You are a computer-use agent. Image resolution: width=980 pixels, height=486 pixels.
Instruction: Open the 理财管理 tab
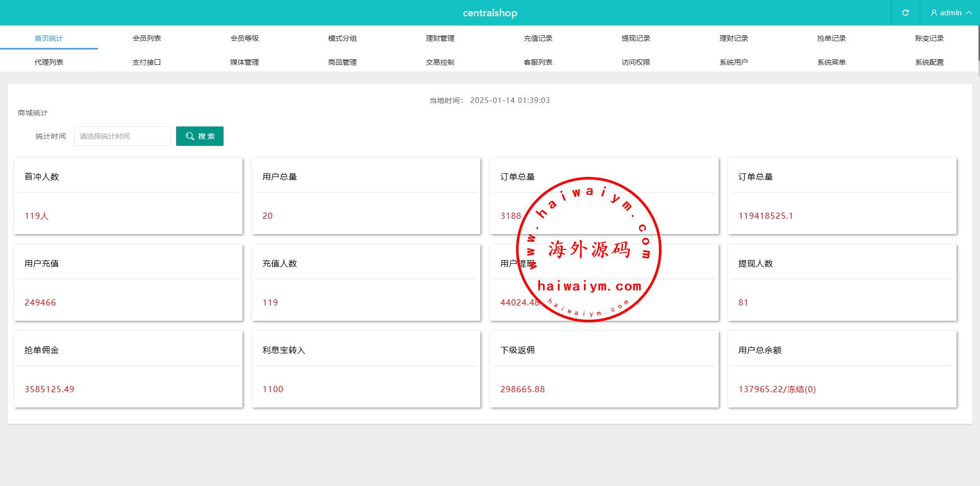click(x=440, y=38)
